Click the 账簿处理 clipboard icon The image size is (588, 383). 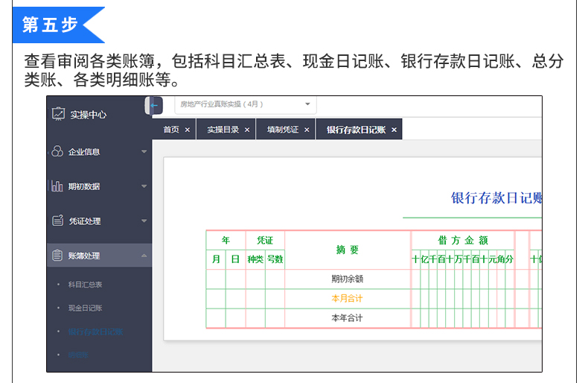click(57, 256)
